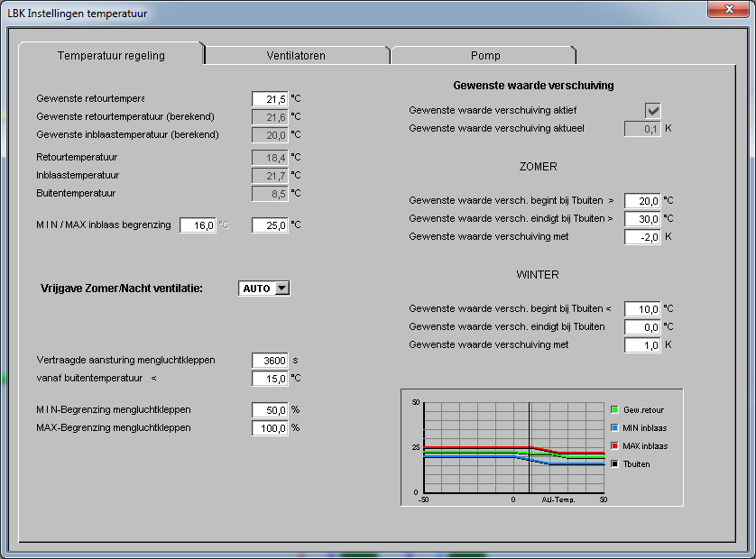This screenshot has height=559, width=756.
Task: Click the 'Gewenste waarde verschuiving' heading
Action: pyautogui.click(x=533, y=86)
